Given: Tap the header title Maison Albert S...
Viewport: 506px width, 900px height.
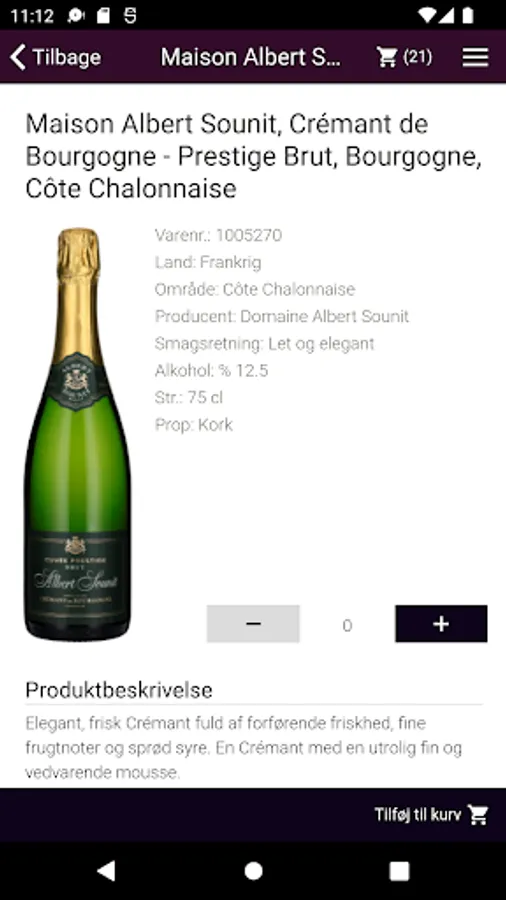Looking at the screenshot, I should 251,57.
